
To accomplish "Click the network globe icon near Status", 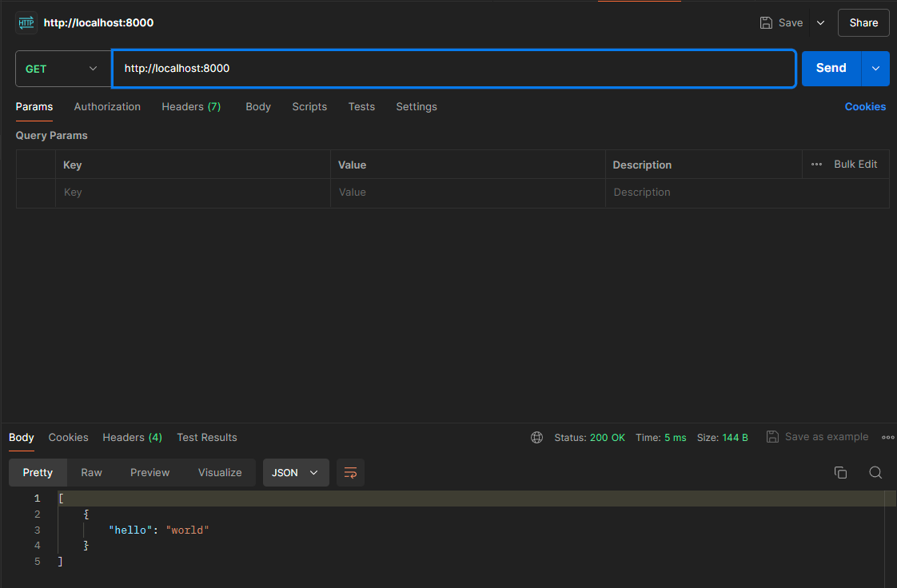I will pos(536,438).
